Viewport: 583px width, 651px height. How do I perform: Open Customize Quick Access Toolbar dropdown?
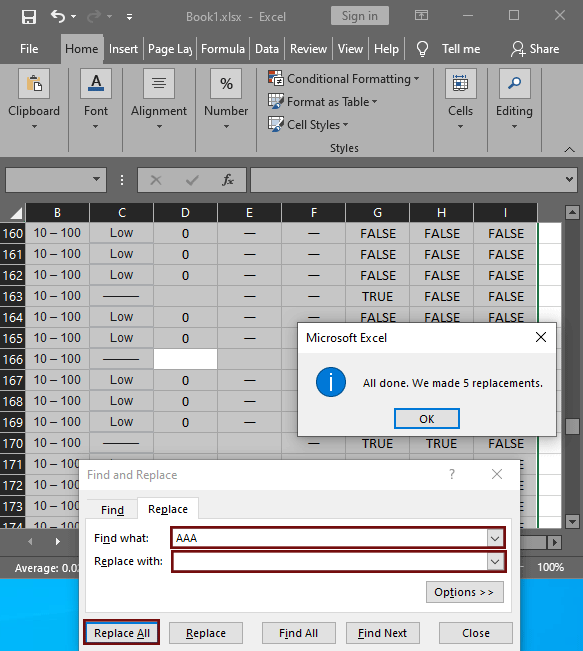click(x=130, y=17)
